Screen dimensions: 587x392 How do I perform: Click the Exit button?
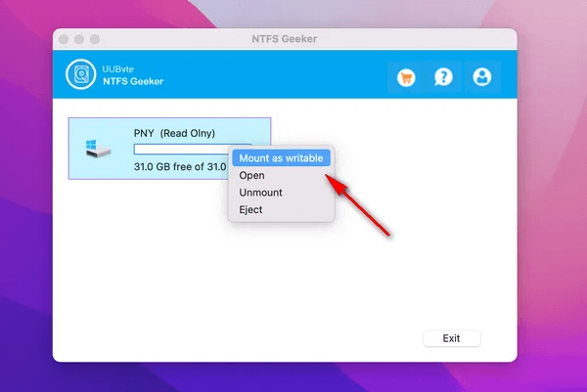pyautogui.click(x=452, y=338)
